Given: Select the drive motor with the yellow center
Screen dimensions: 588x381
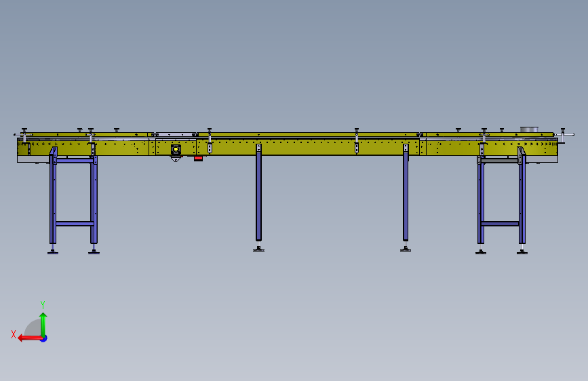Looking at the screenshot, I should tap(176, 150).
